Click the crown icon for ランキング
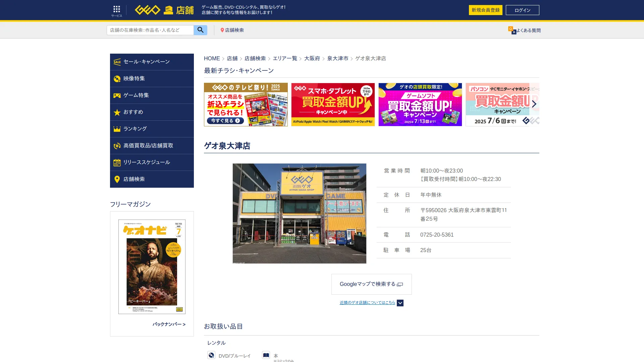Screen dimensions: 644x362 pyautogui.click(x=117, y=129)
